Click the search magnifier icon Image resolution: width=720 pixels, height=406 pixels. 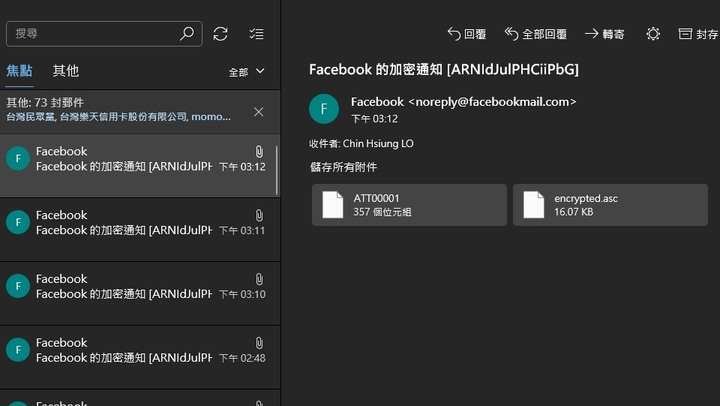[187, 34]
